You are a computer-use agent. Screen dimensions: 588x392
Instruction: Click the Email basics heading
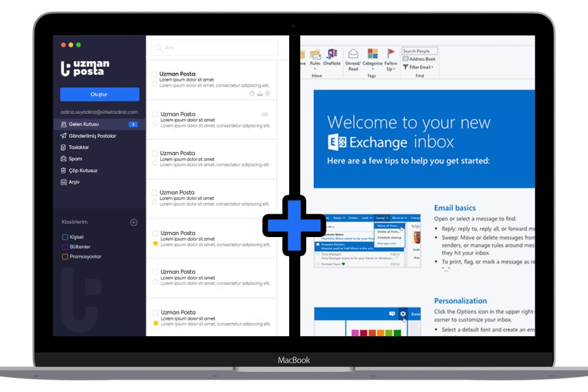[455, 208]
